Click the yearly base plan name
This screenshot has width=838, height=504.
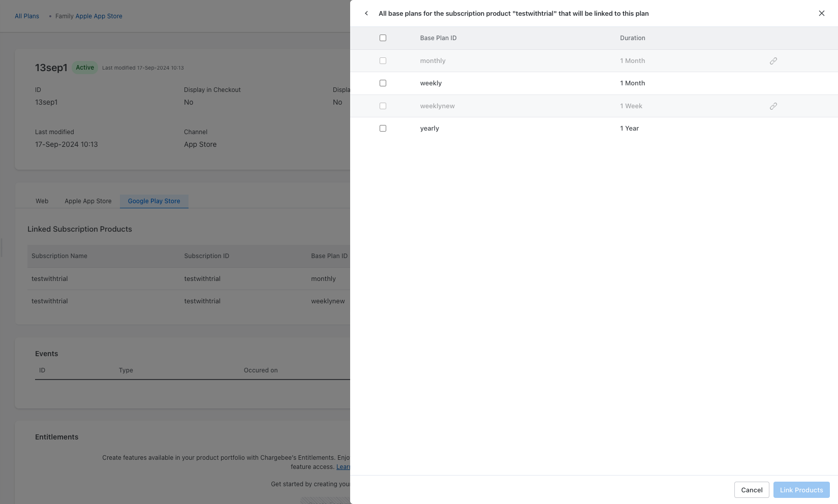(x=429, y=129)
